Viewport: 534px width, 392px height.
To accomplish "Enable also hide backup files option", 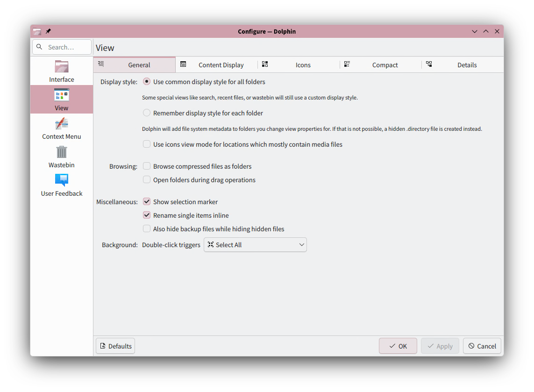I will pyautogui.click(x=147, y=229).
